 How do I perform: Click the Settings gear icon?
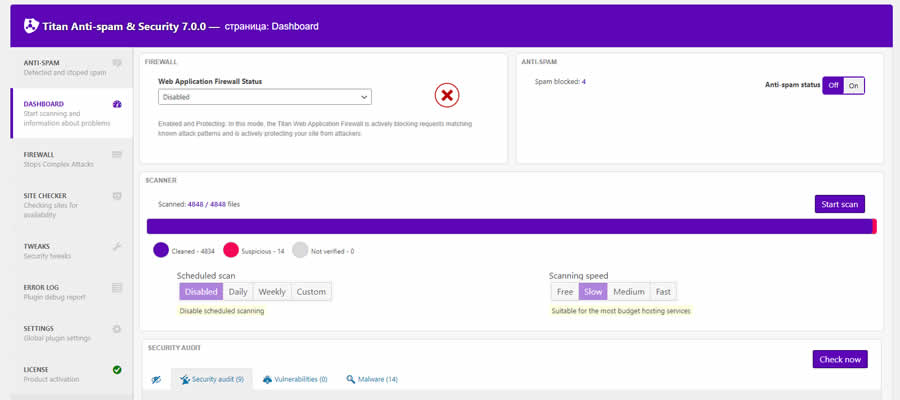117,328
